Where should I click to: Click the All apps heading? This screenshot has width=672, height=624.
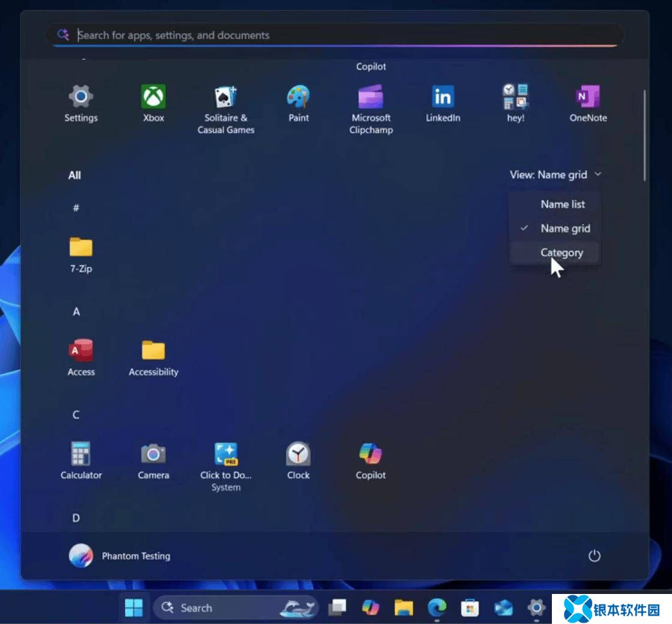point(74,175)
